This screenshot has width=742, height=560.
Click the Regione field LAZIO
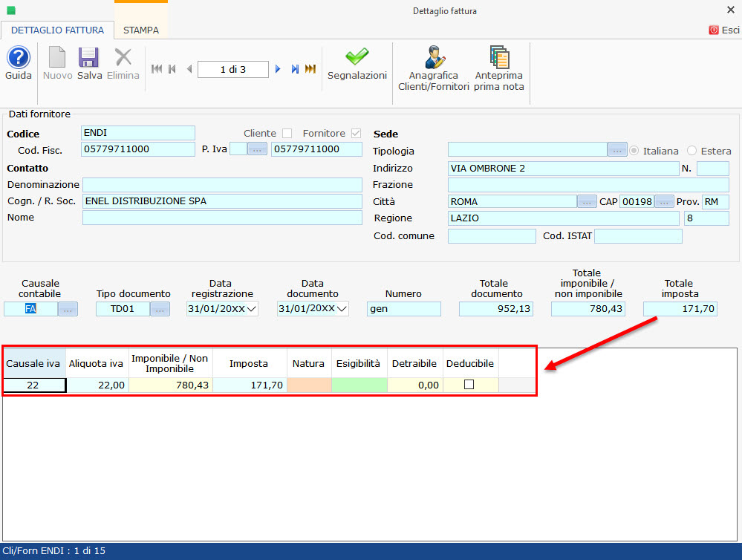click(563, 218)
